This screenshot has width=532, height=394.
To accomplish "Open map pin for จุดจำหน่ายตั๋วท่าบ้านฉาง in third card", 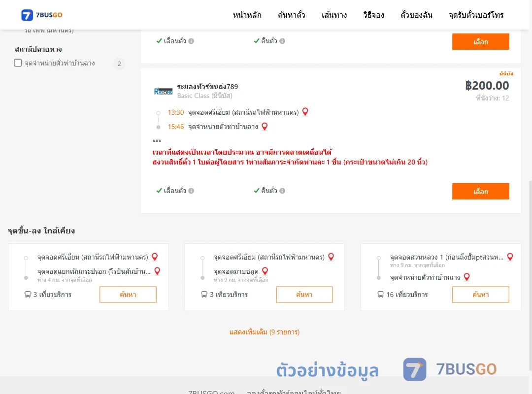I will point(467,277).
